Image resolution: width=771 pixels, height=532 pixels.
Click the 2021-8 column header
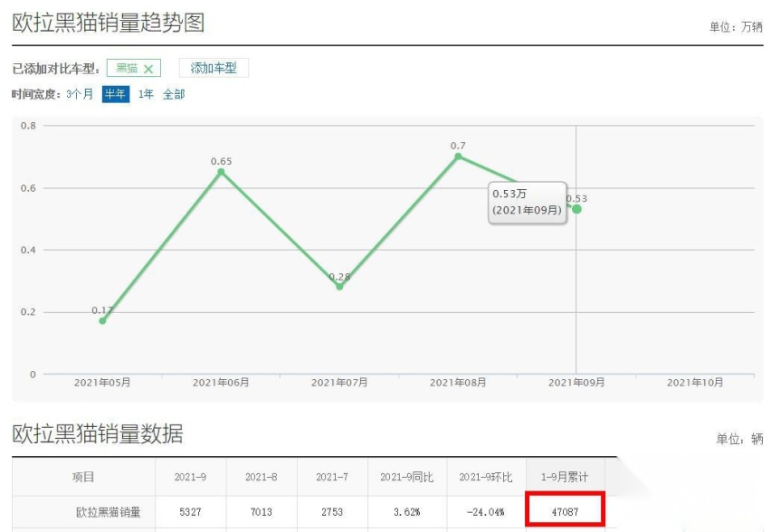click(262, 477)
